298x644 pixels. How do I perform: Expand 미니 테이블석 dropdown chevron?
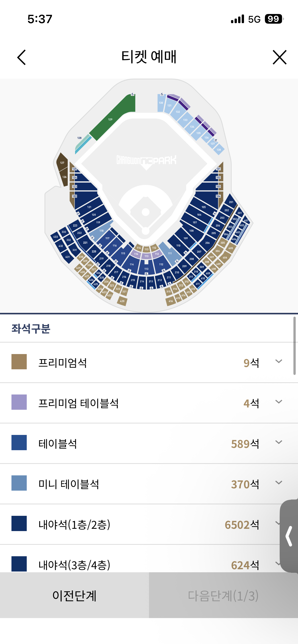279,482
